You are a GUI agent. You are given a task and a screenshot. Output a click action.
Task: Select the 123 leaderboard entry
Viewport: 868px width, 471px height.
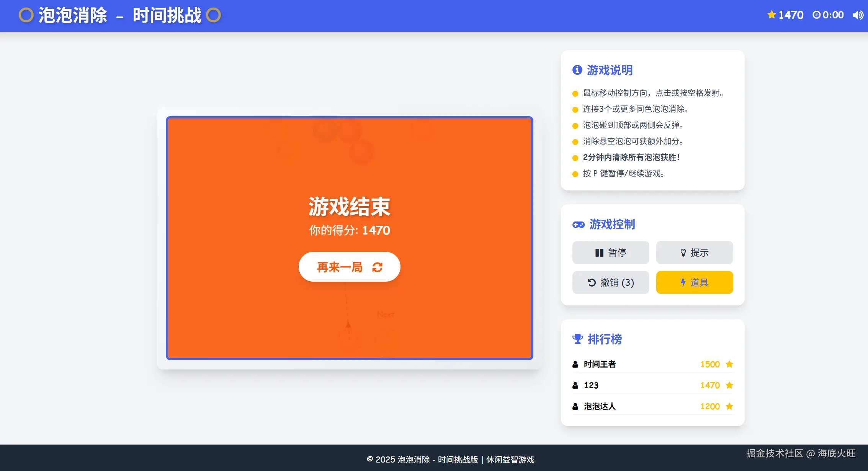point(591,385)
